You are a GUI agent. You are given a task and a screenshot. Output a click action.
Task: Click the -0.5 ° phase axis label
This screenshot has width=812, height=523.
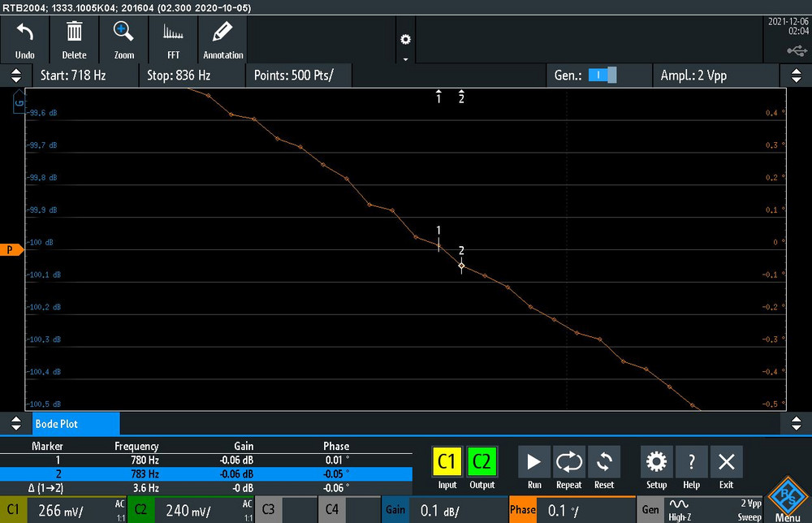773,404
